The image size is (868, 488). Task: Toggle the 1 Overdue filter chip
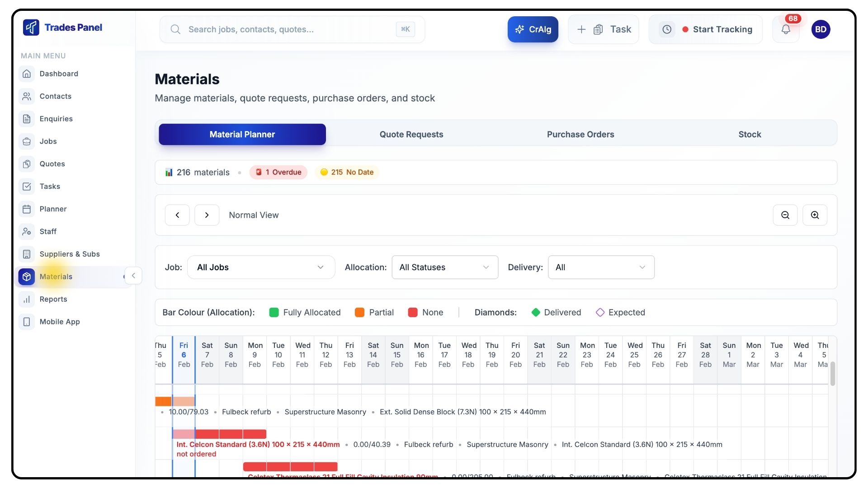(x=278, y=172)
